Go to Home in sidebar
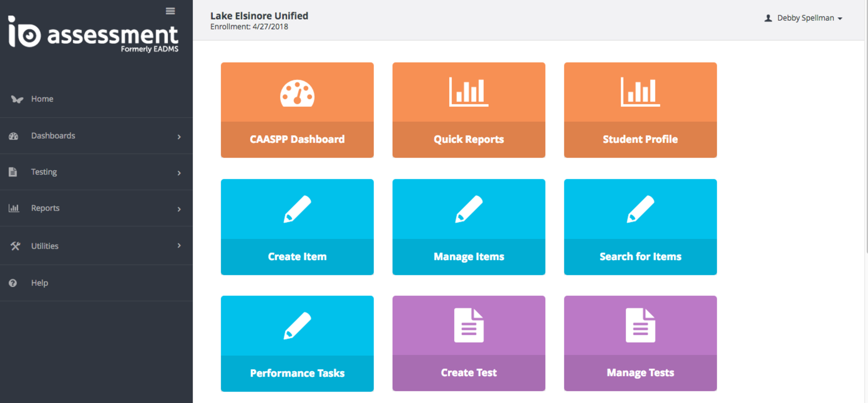This screenshot has height=403, width=868. (x=42, y=99)
